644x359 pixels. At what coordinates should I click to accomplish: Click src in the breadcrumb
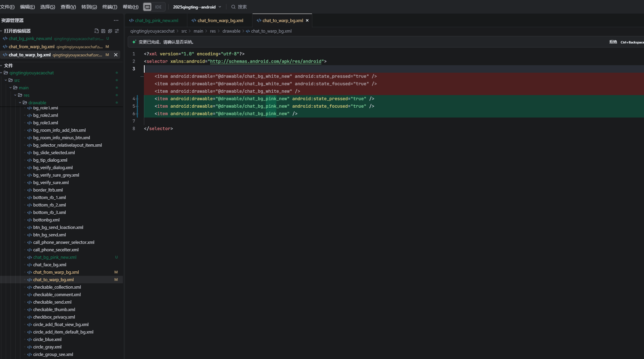[184, 31]
